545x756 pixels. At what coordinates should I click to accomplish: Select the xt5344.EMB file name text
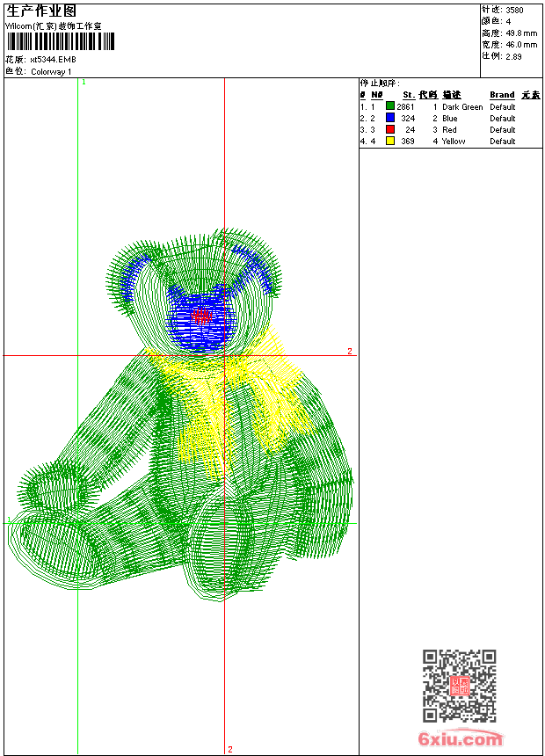[x=53, y=59]
